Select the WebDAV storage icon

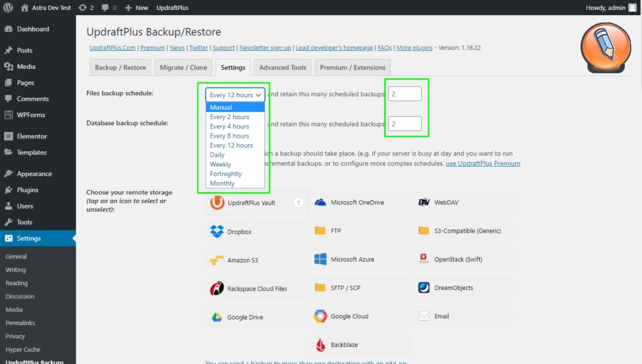pyautogui.click(x=424, y=202)
